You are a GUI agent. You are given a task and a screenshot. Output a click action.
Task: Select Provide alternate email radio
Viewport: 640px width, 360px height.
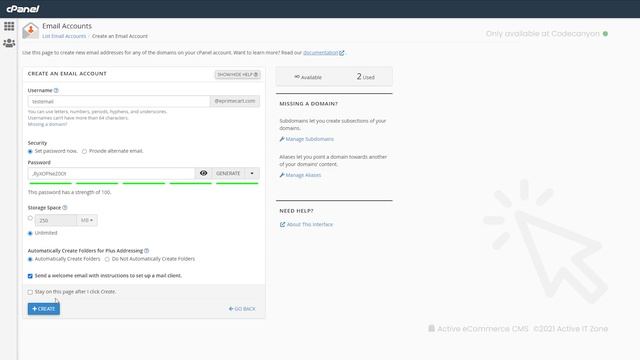(84, 151)
